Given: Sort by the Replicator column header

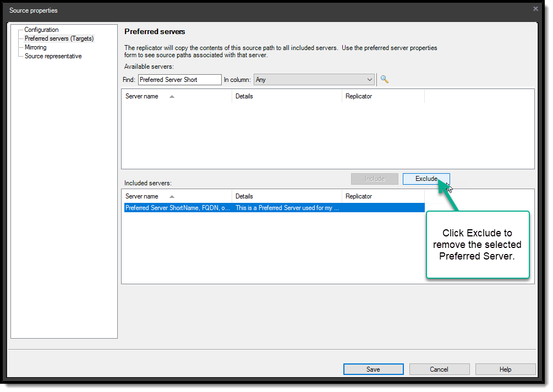Looking at the screenshot, I should click(x=359, y=96).
